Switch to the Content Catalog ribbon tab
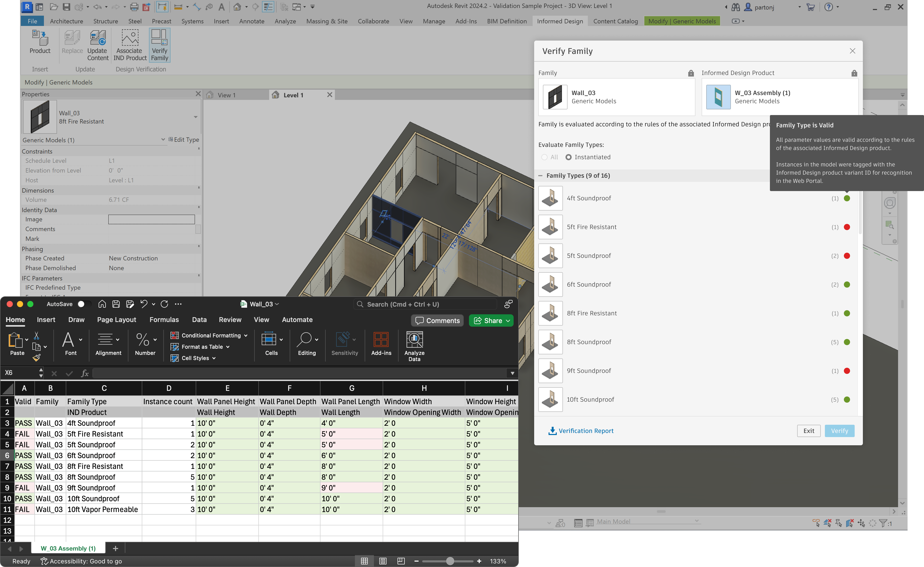 (615, 21)
